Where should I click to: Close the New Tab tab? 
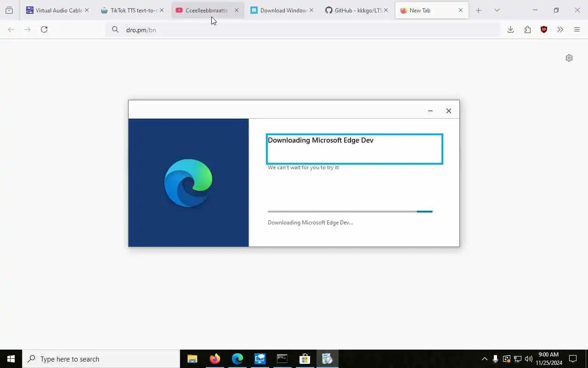pos(461,10)
